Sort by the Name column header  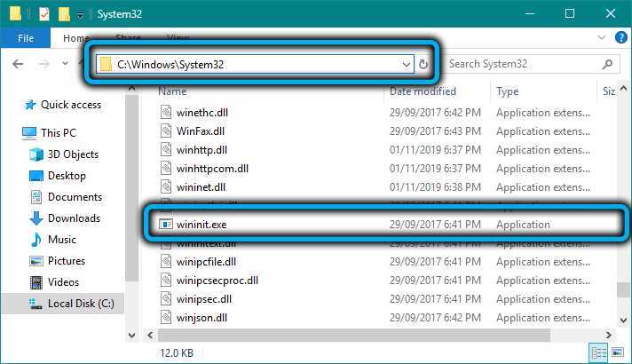[x=171, y=91]
